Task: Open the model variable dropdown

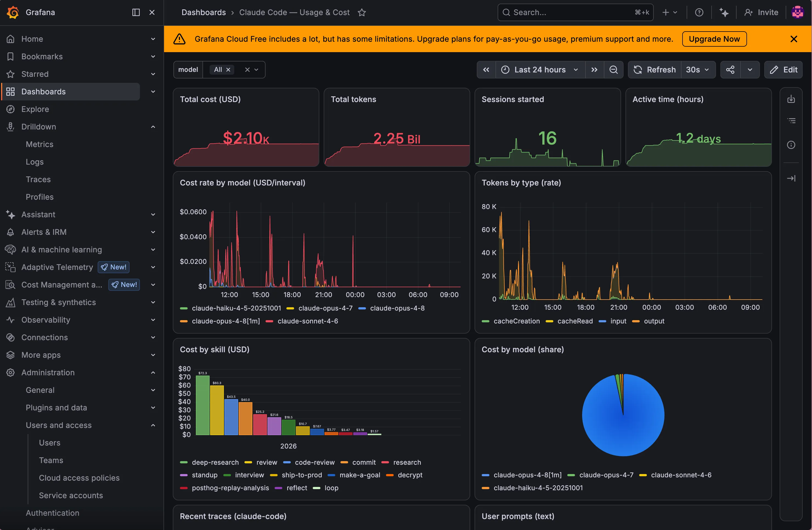Action: click(256, 70)
